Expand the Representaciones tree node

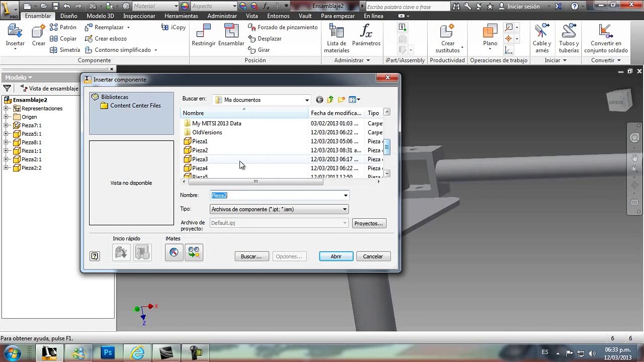(6, 109)
